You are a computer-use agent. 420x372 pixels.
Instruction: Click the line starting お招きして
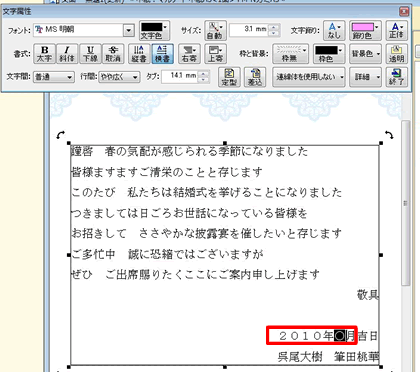click(207, 233)
